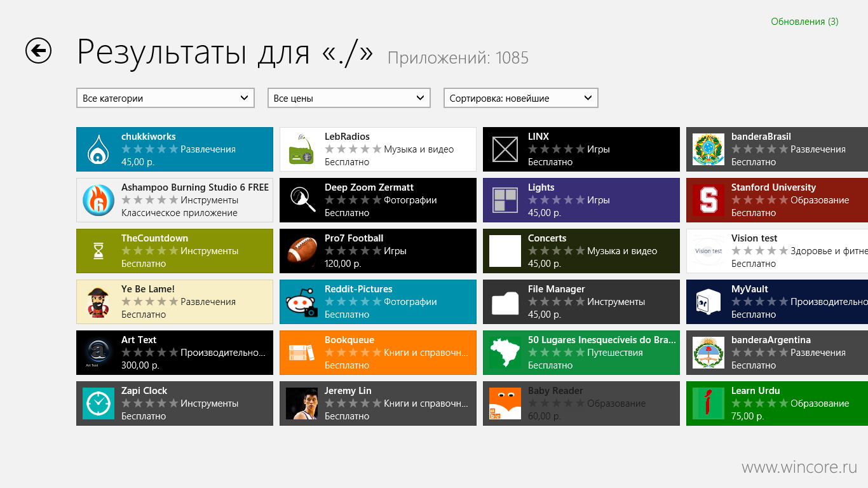Open the Vision test icon
The width and height of the screenshot is (868, 488).
pyautogui.click(x=709, y=251)
